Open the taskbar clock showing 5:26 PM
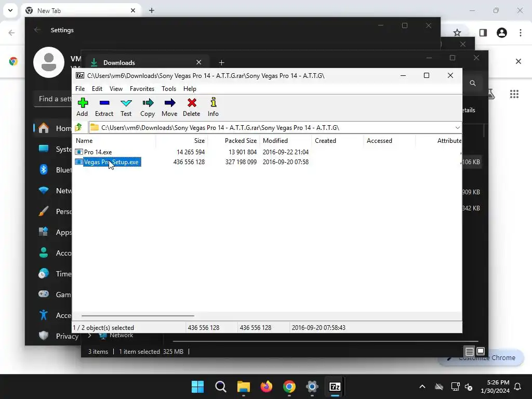Image resolution: width=532 pixels, height=399 pixels. (x=495, y=387)
